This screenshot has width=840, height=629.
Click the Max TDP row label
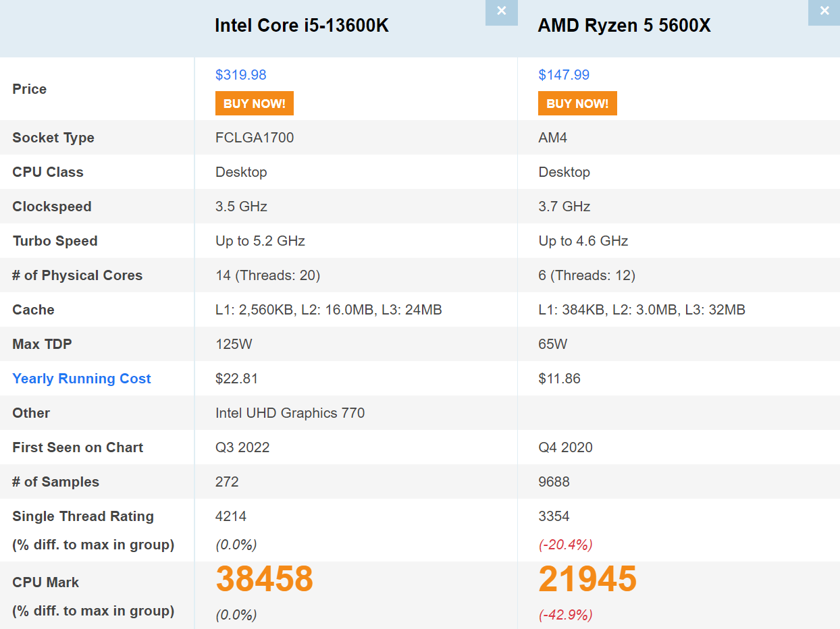[42, 344]
